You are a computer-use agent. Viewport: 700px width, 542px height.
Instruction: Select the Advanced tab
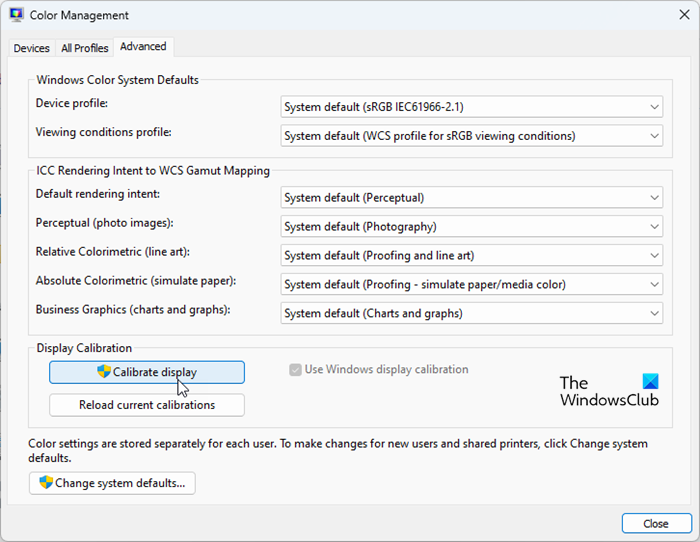pos(143,47)
